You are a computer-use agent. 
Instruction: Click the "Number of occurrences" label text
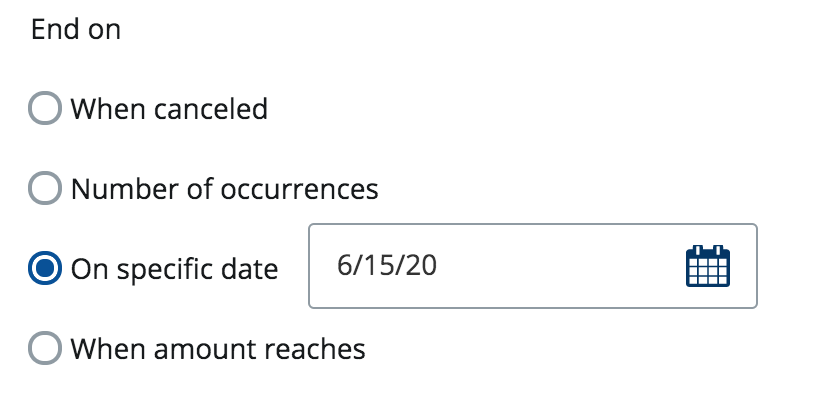coord(224,189)
